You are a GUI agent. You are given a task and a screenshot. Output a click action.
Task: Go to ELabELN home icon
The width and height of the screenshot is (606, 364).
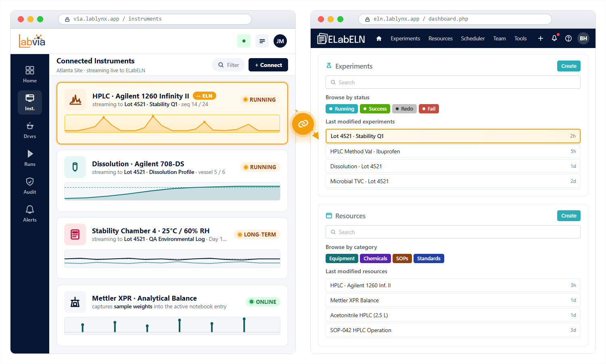tap(379, 38)
